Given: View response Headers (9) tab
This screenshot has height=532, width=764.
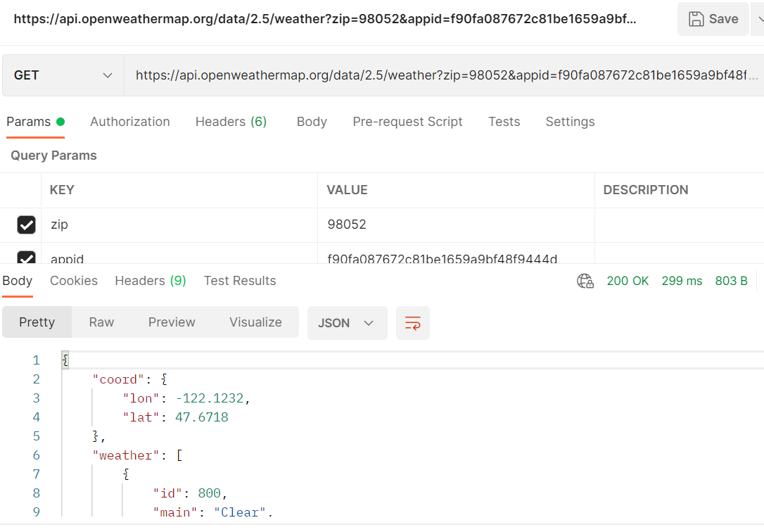Looking at the screenshot, I should click(x=150, y=280).
